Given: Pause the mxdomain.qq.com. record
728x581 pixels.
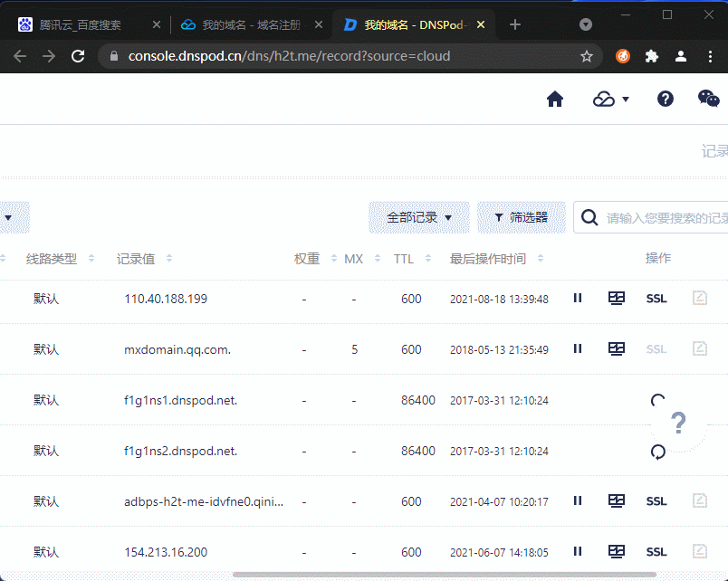Looking at the screenshot, I should coord(578,348).
